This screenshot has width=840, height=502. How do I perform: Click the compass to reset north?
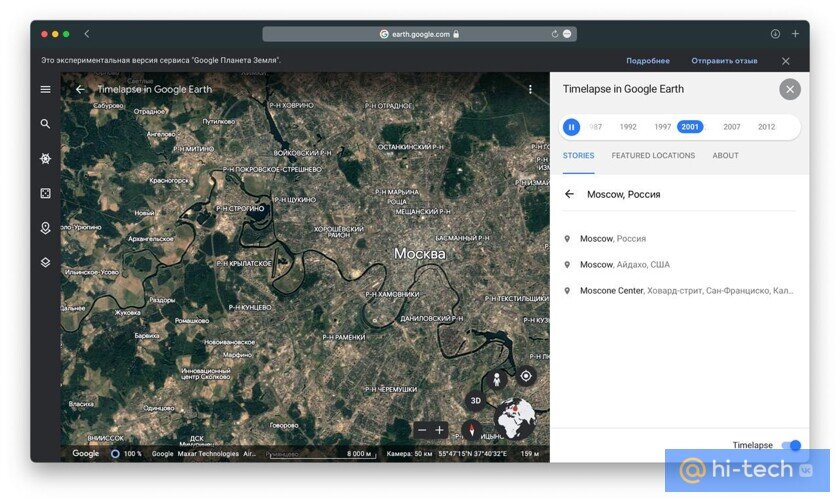[471, 430]
